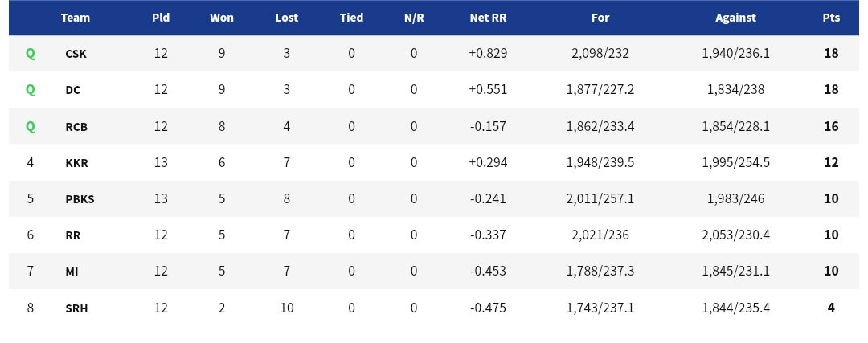Viewport: 868px width, 343px height.
Task: Click the green Q icon beside CSK
Action: click(x=31, y=54)
